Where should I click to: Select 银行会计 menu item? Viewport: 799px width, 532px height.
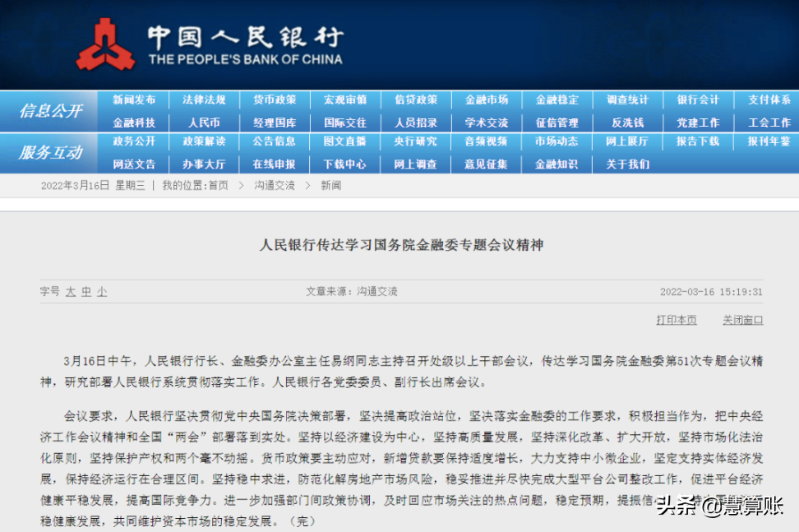pyautogui.click(x=698, y=99)
